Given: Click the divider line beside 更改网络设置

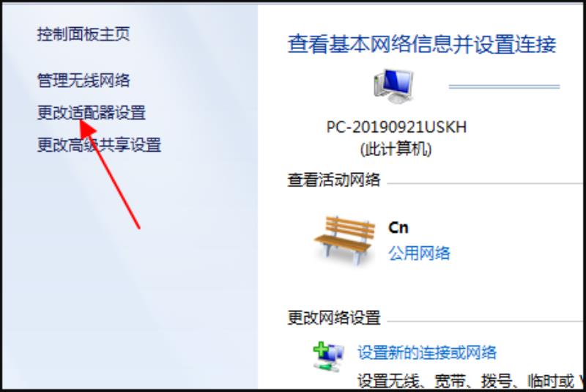Looking at the screenshot, I should (486, 321).
